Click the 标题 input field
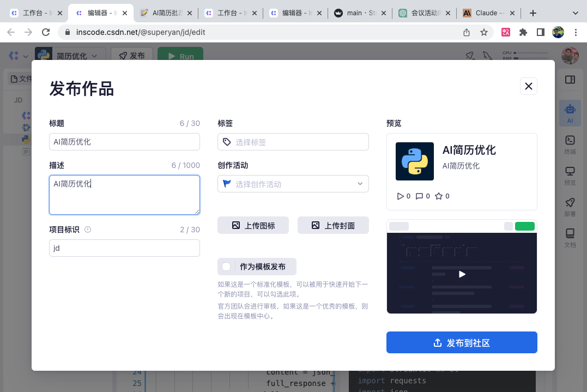Image resolution: width=587 pixels, height=392 pixels. (124, 142)
